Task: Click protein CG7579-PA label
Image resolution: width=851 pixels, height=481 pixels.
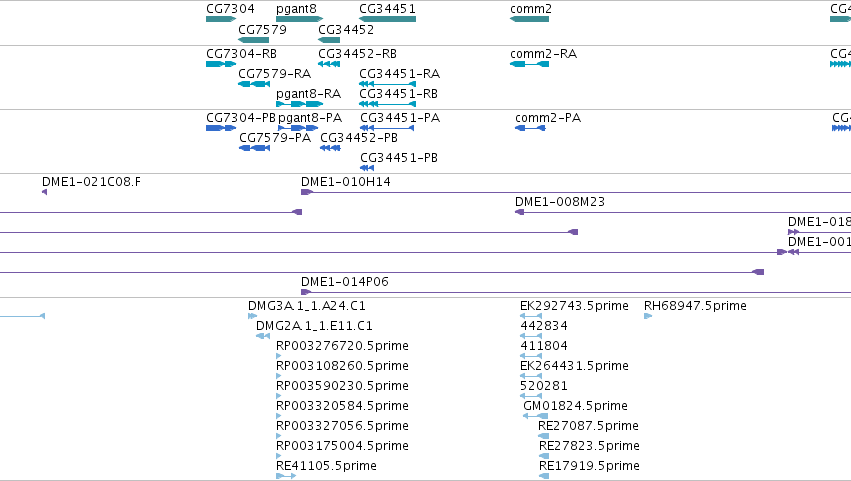Action: 275,138
